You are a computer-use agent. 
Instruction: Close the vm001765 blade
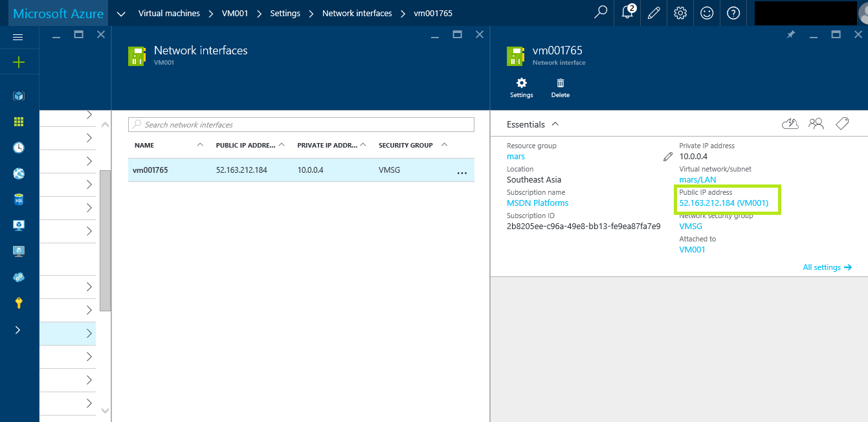coord(858,34)
